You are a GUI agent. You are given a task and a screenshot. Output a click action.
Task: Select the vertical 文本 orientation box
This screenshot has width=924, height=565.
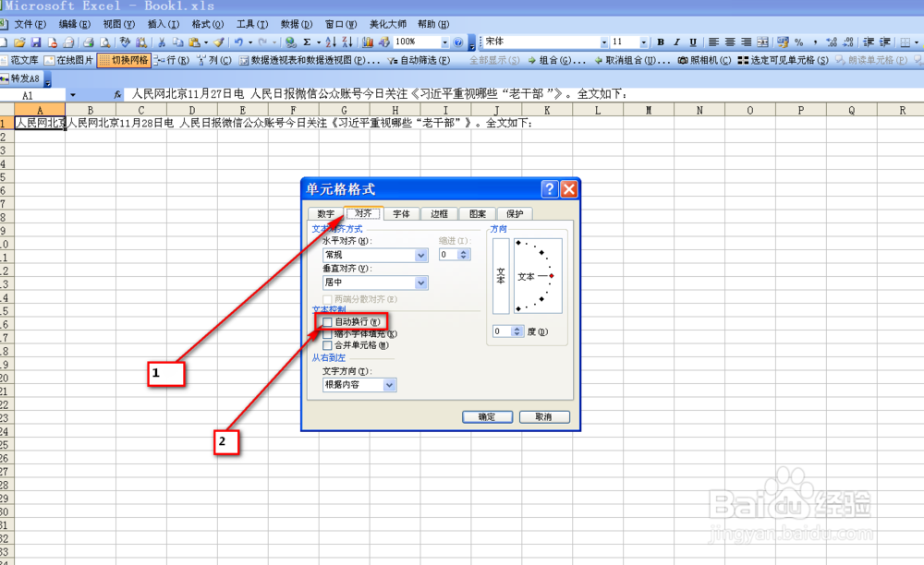[500, 276]
